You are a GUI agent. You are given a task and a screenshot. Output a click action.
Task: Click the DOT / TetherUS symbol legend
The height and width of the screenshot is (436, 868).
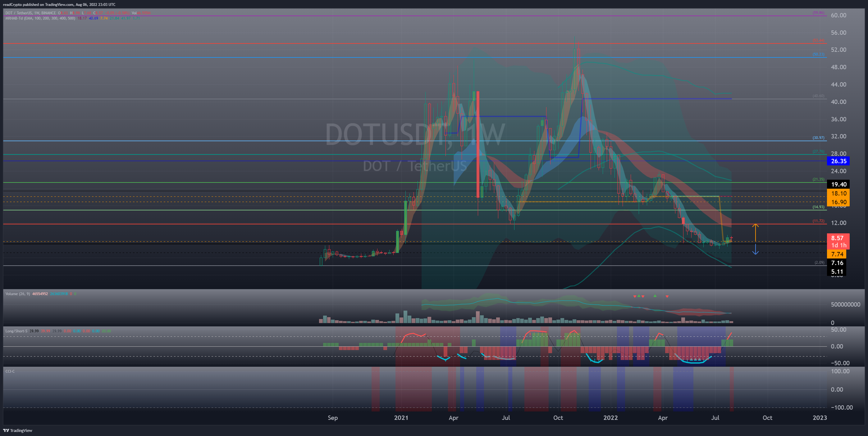click(x=31, y=13)
